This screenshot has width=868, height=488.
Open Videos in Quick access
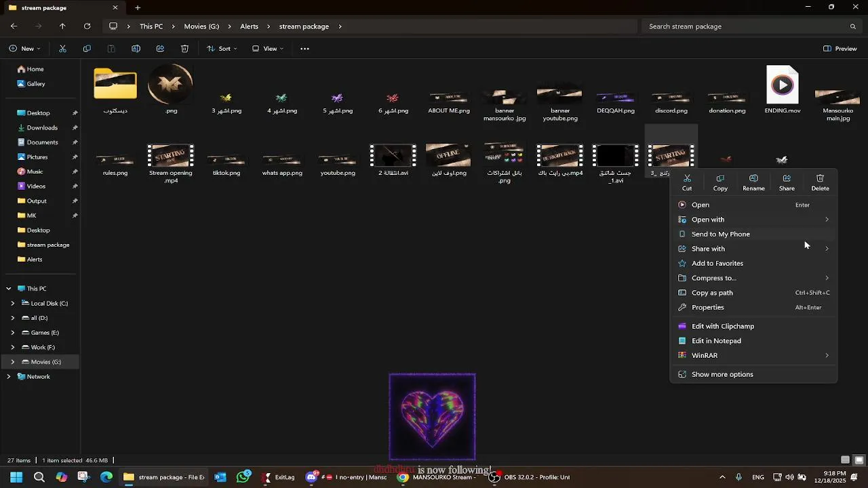pos(36,186)
